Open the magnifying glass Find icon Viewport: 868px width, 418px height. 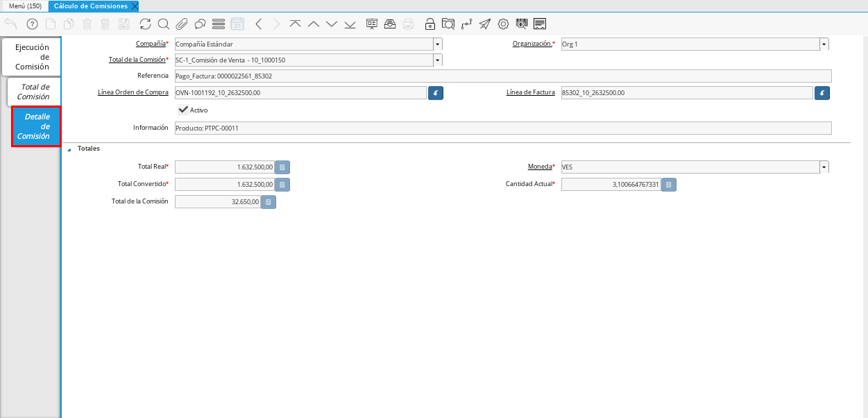click(164, 24)
